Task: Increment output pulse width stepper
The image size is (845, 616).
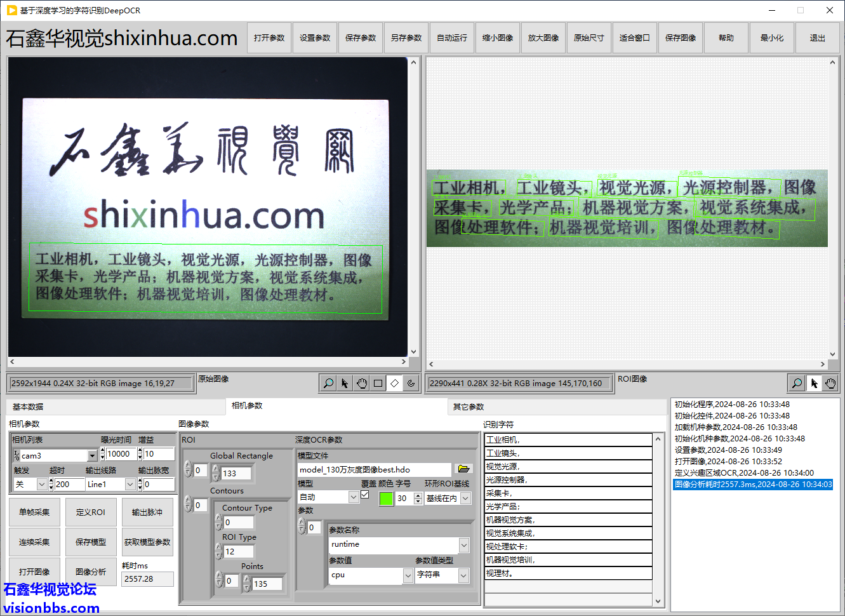Action: (140, 481)
